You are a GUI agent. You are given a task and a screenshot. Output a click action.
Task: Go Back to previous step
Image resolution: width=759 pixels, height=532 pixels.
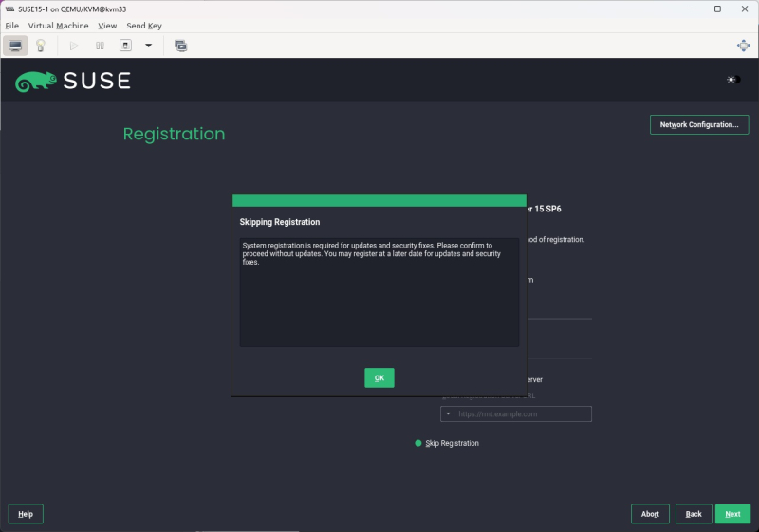tap(694, 514)
